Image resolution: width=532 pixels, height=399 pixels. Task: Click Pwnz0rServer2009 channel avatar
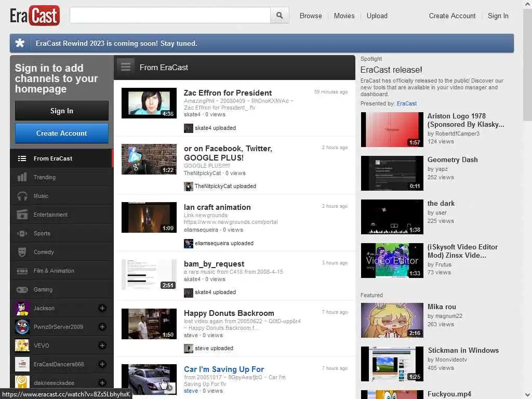(x=22, y=327)
